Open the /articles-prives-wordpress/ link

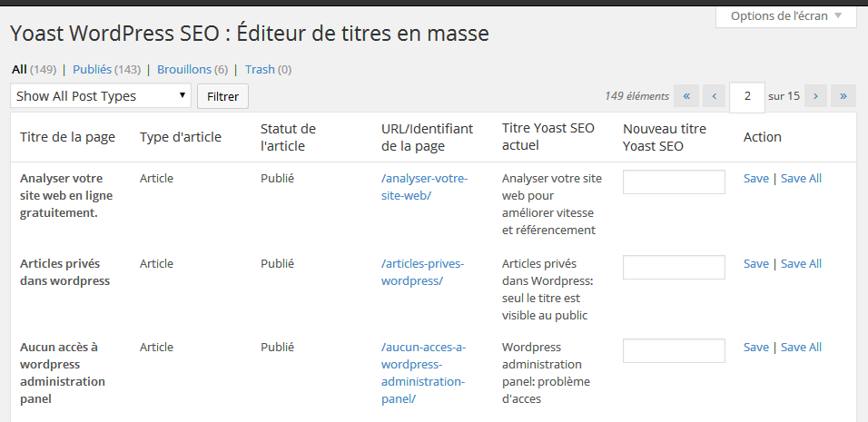[x=422, y=271]
